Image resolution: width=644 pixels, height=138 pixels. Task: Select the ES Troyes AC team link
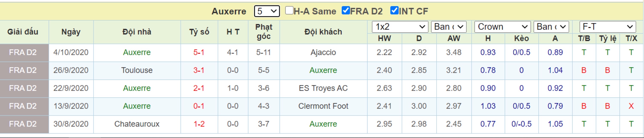pos(323,88)
